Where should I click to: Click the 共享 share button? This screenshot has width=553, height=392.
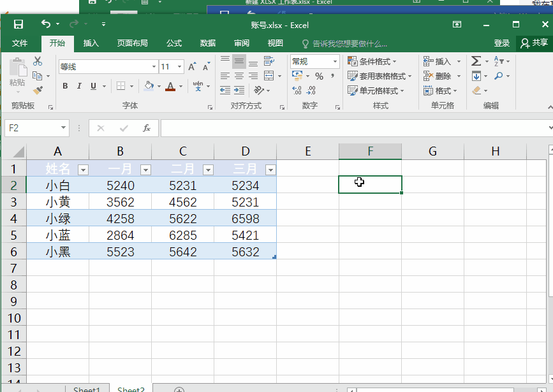pos(534,43)
